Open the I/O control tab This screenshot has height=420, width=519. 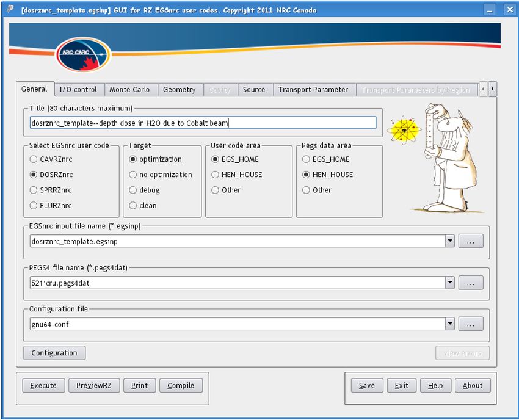point(78,90)
